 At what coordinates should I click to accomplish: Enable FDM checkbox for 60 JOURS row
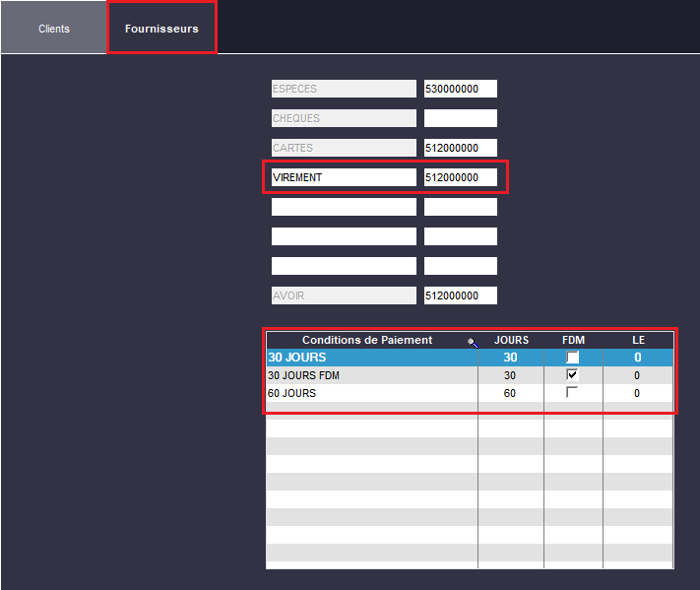click(572, 393)
